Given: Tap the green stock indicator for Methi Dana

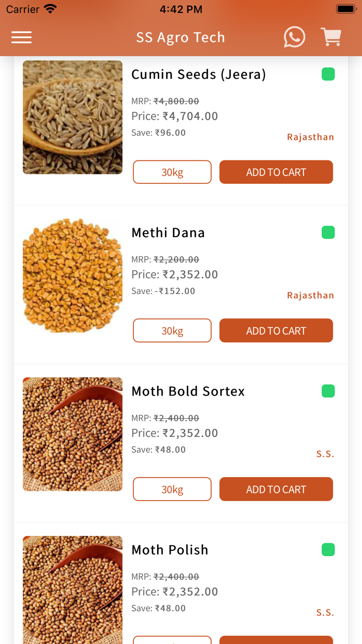Looking at the screenshot, I should tap(328, 232).
